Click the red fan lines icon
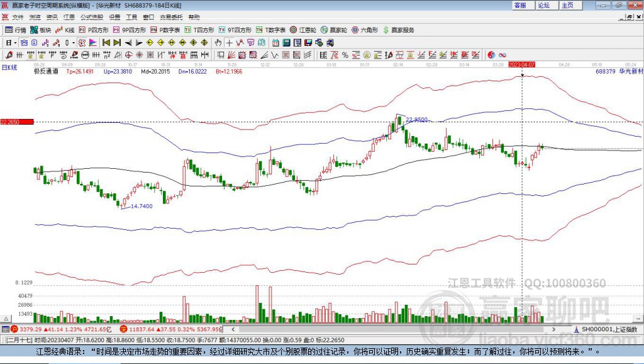The width and height of the screenshot is (644, 364). click(231, 55)
